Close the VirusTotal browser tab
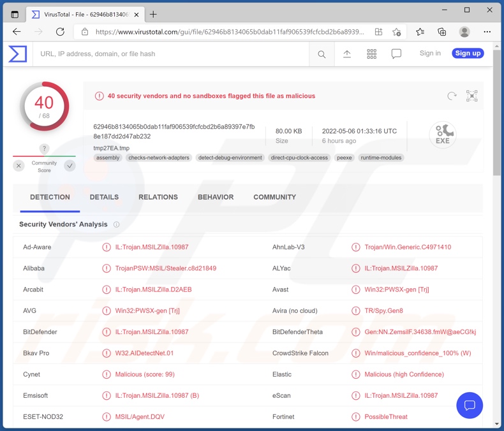504x431 pixels. coord(137,15)
